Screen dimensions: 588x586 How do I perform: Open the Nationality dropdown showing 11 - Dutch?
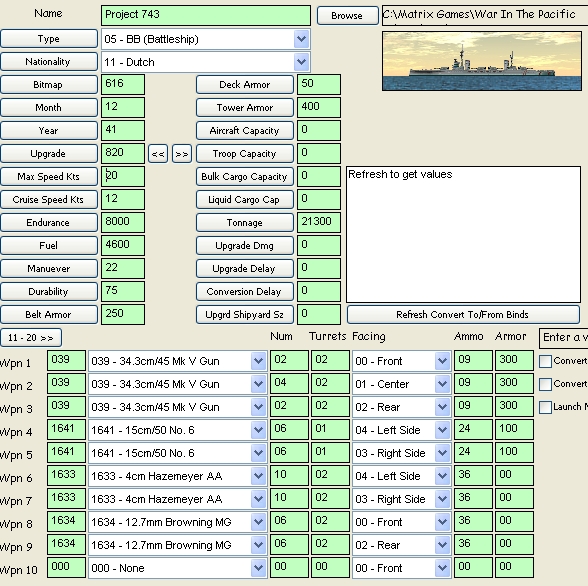tap(302, 62)
